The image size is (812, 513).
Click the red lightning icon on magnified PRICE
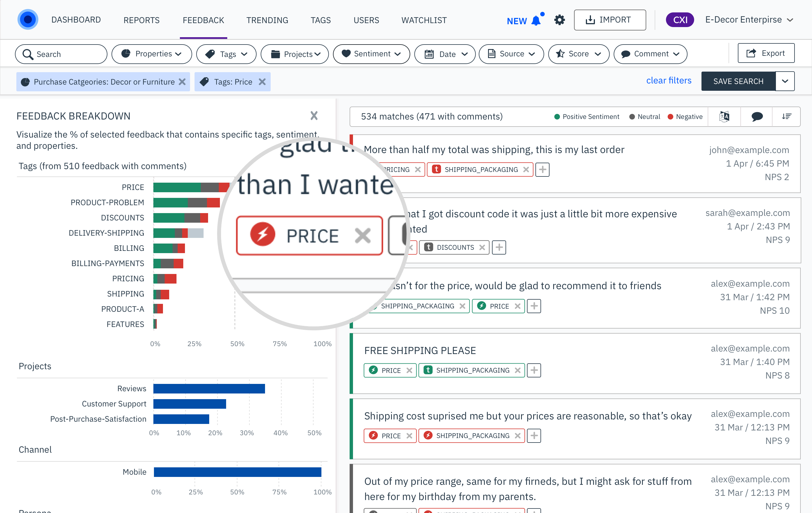(262, 235)
